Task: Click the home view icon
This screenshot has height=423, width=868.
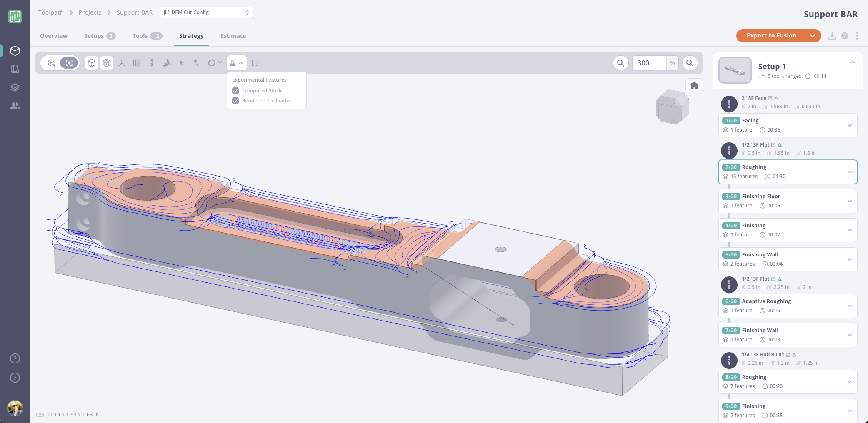Action: coord(694,86)
